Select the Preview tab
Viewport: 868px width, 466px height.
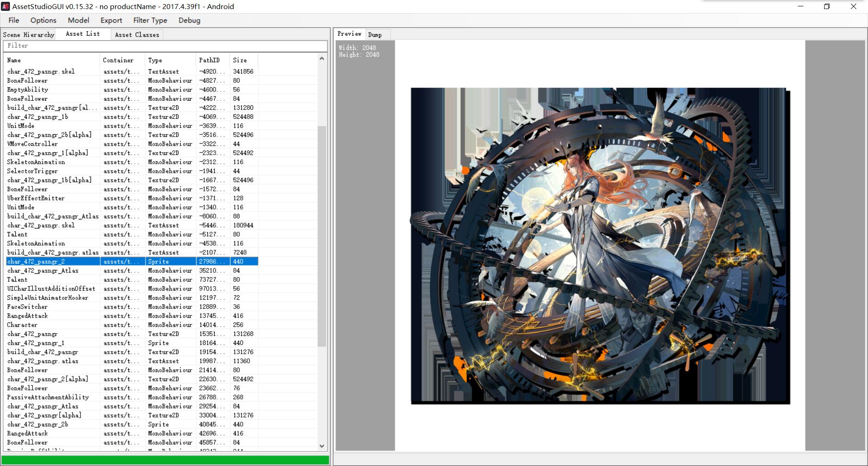(x=349, y=34)
